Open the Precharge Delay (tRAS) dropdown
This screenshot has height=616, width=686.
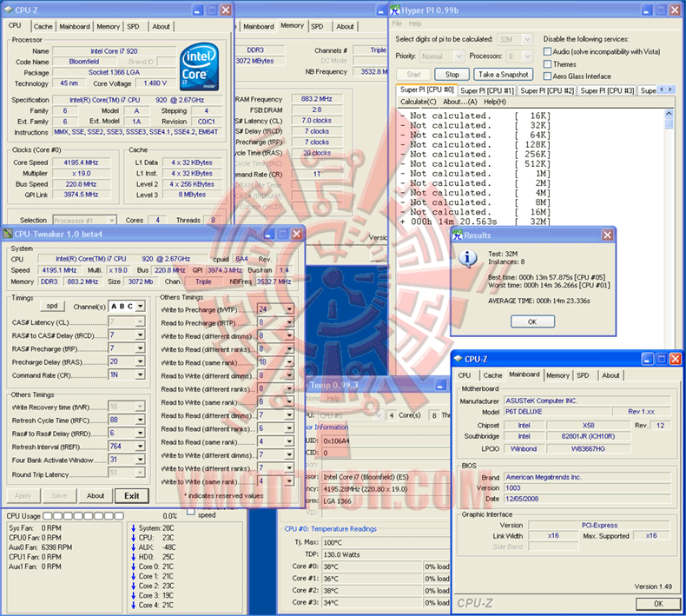(140, 361)
